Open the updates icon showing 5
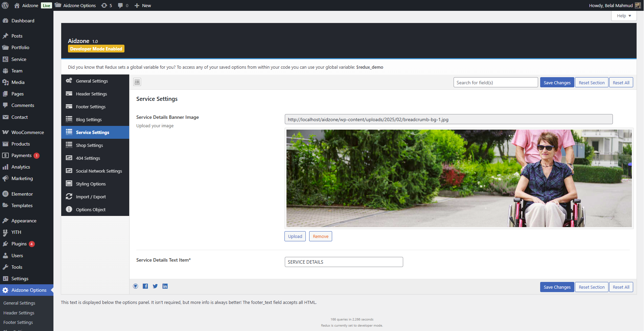644x331 pixels. point(107,5)
